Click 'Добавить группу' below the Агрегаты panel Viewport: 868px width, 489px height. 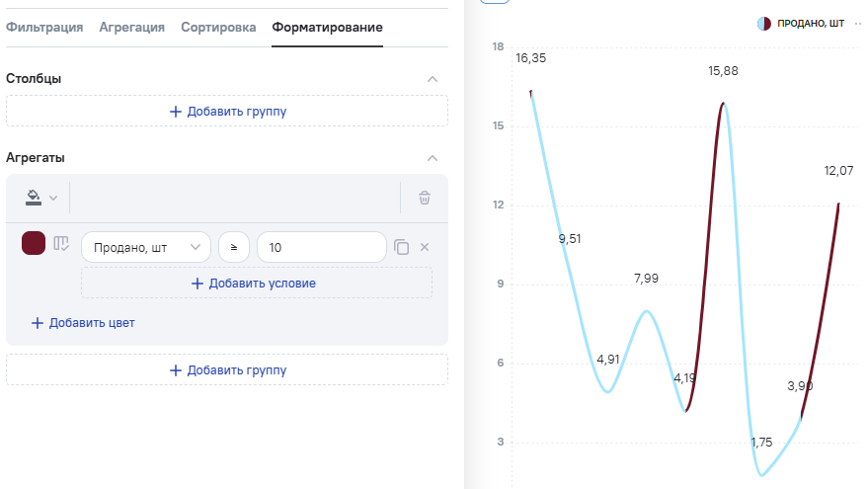pos(227,369)
